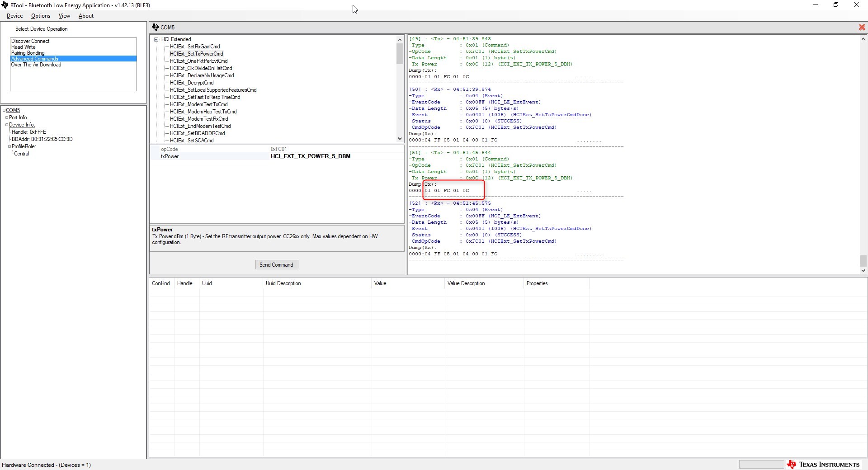
Task: Select BDAddr tree entry
Action: 42,139
